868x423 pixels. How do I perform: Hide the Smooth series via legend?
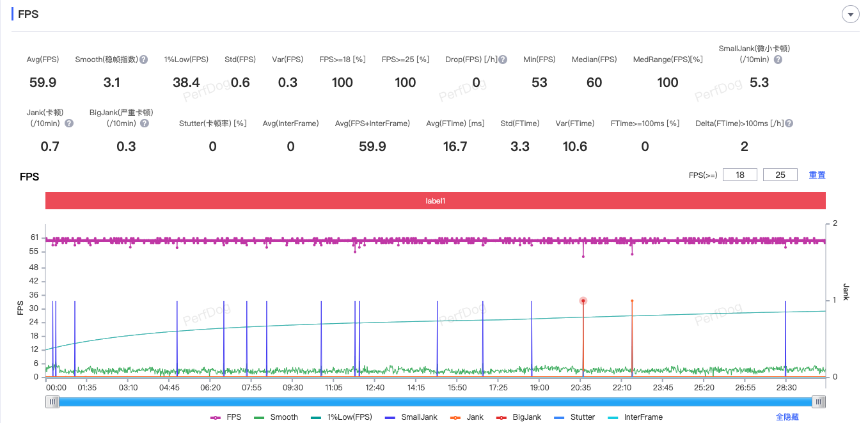coord(276,417)
